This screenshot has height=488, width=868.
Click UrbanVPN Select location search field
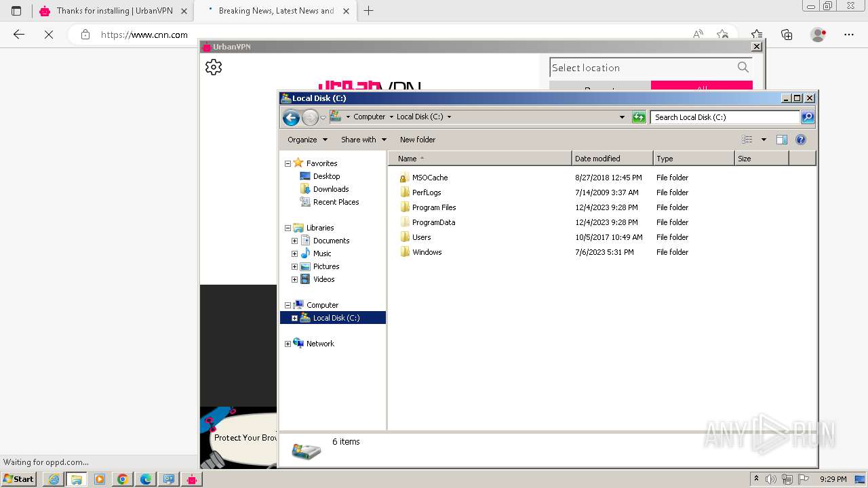(641, 68)
